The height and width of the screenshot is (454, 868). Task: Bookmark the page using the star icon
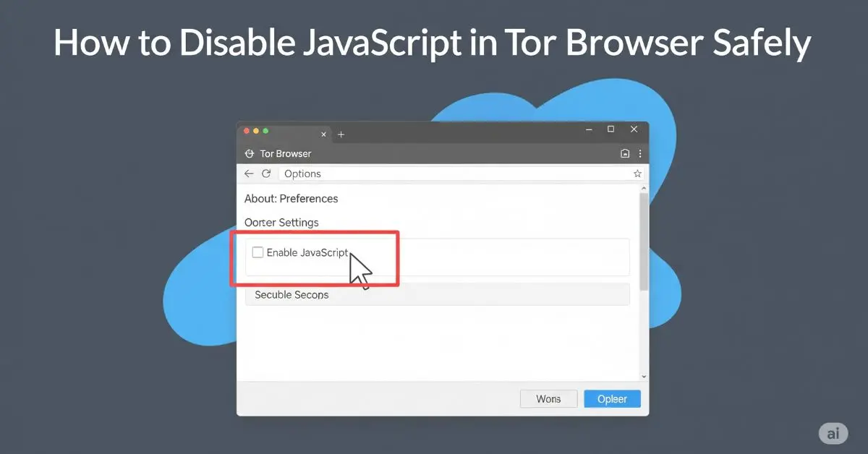pyautogui.click(x=637, y=174)
